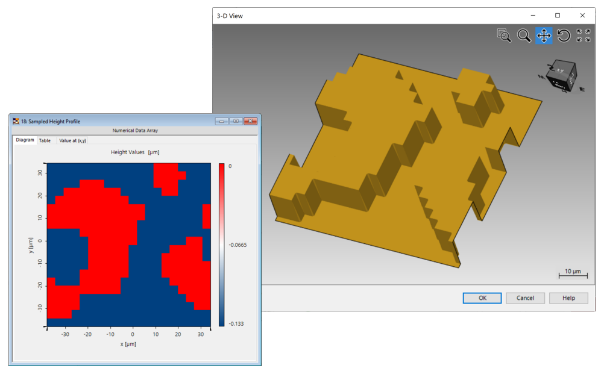The image size is (604, 371).
Task: Minimize the Sampled Height Profile window
Action: point(221,121)
